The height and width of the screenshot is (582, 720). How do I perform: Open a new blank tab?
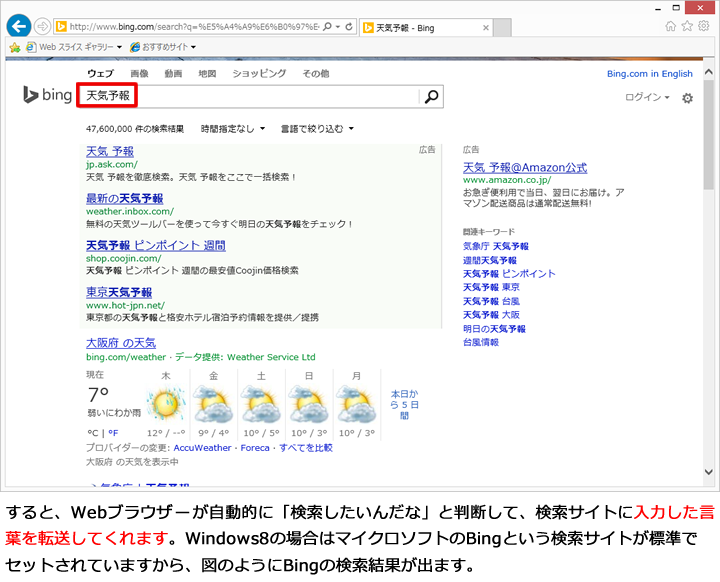[502, 28]
